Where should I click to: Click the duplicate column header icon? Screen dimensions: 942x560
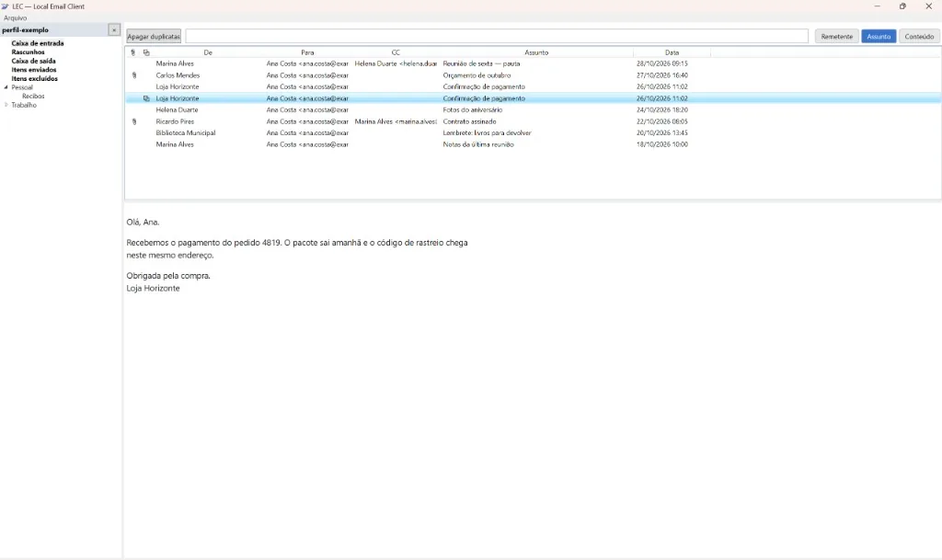146,52
